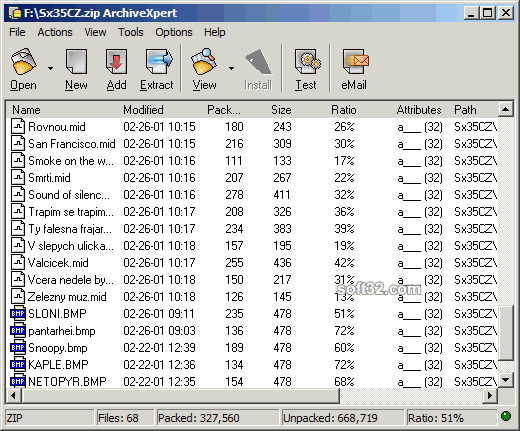Sort by the Ratio column header
520x431 pixels.
[345, 110]
